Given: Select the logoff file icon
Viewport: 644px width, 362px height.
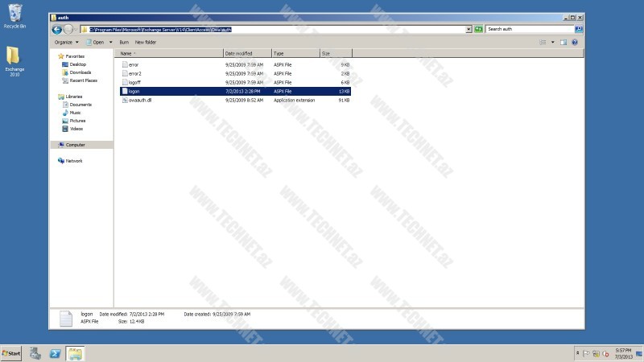Looking at the screenshot, I should (x=125, y=82).
